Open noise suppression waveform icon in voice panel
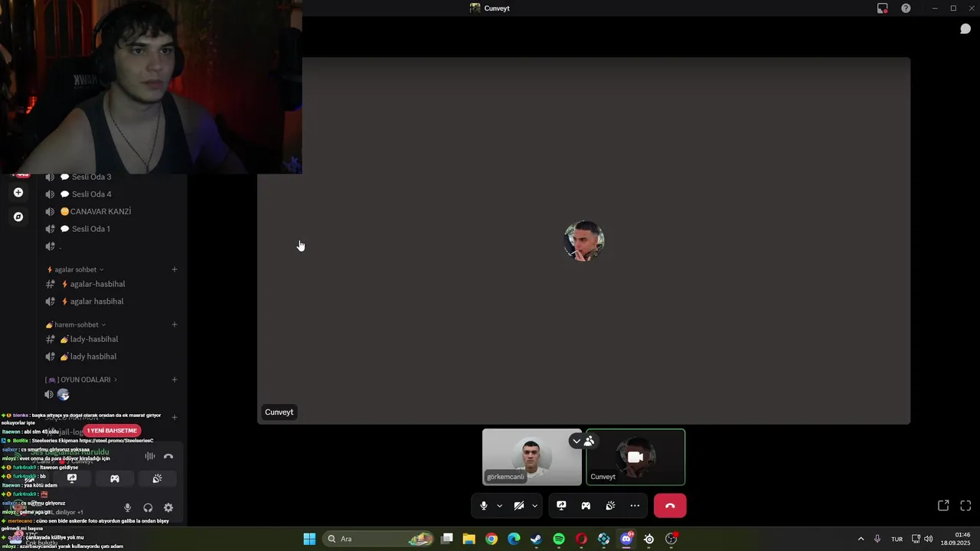 click(x=150, y=456)
